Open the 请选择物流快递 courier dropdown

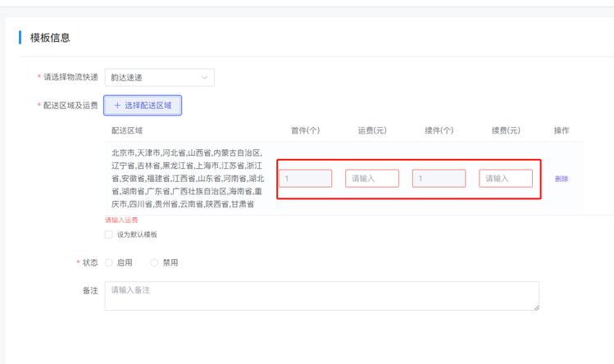click(x=159, y=78)
